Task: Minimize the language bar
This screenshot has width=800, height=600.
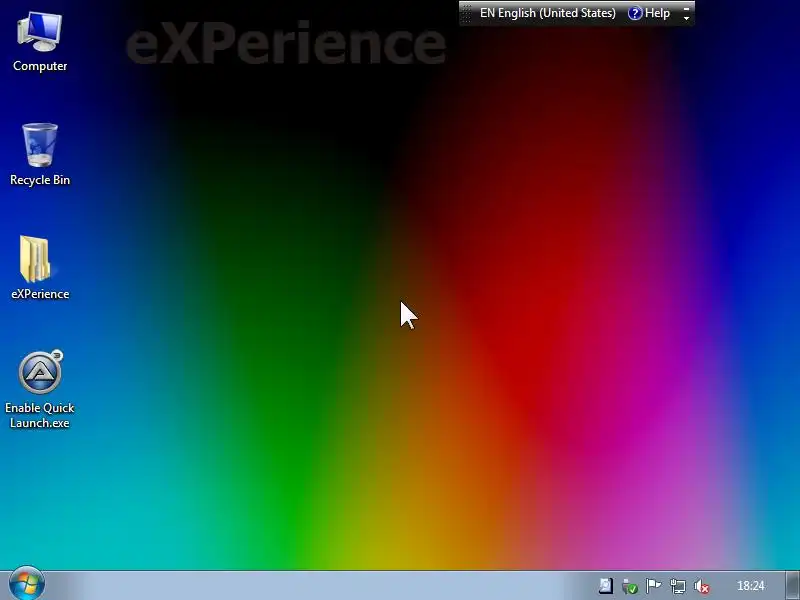Action: [x=686, y=8]
